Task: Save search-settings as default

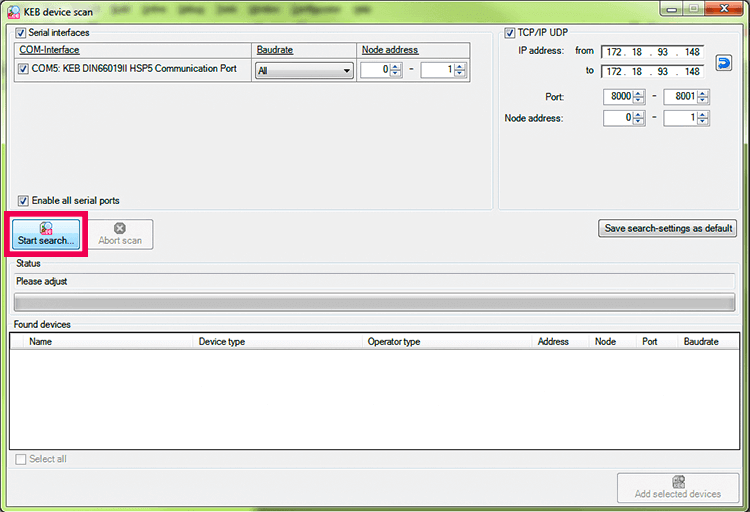Action: (x=667, y=228)
